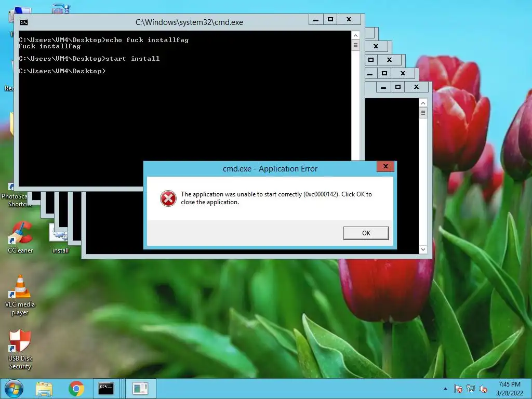
Task: Click the PhotoScape Shortcut desktop icon
Action: (16, 195)
